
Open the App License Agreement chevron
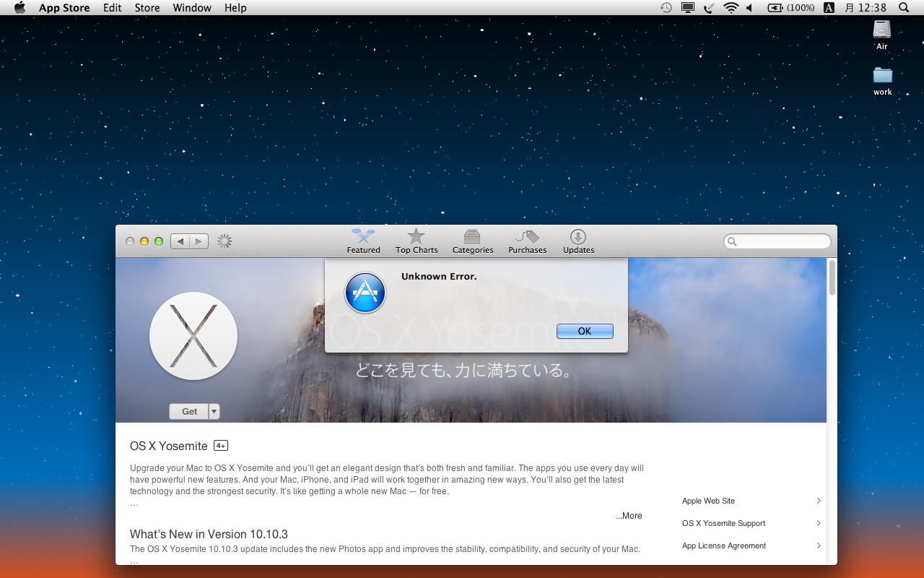[x=819, y=545]
